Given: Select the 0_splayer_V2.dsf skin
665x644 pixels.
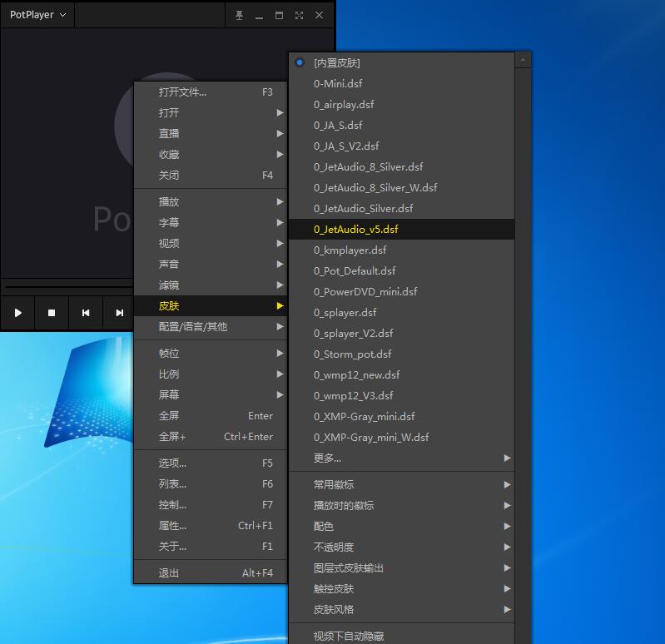Looking at the screenshot, I should point(401,333).
